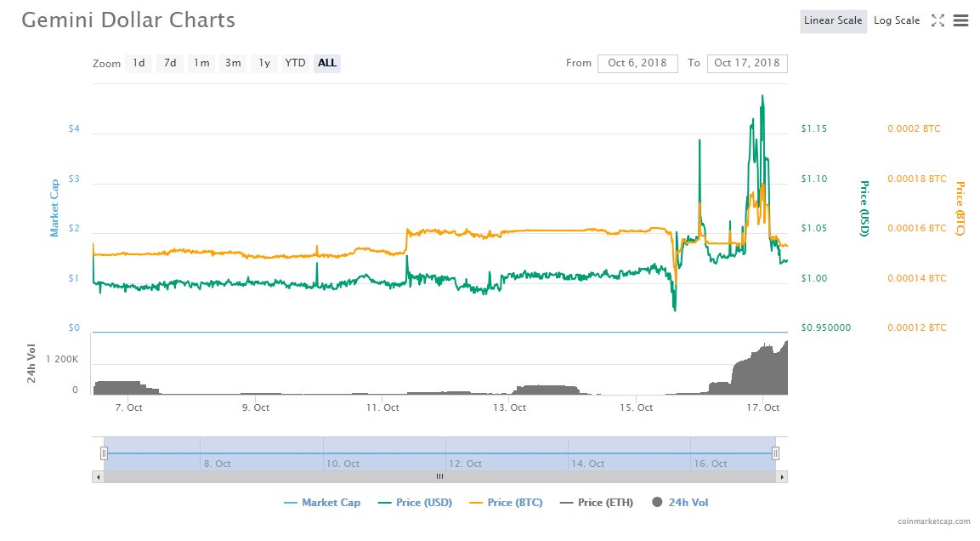
Task: Click the $0.950000 price axis label
Action: [x=825, y=327]
